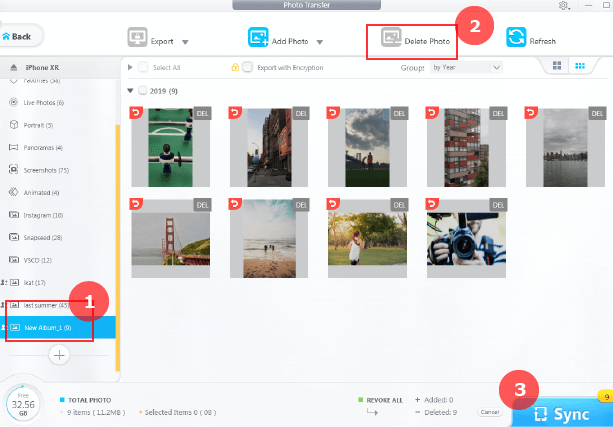Click 'Selected Items 0' status text
Screen dimensions: 613x427
click(178, 412)
